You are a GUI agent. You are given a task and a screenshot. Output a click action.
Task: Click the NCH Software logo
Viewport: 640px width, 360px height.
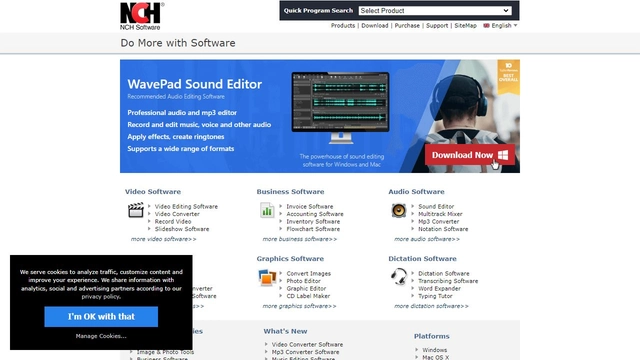click(141, 16)
